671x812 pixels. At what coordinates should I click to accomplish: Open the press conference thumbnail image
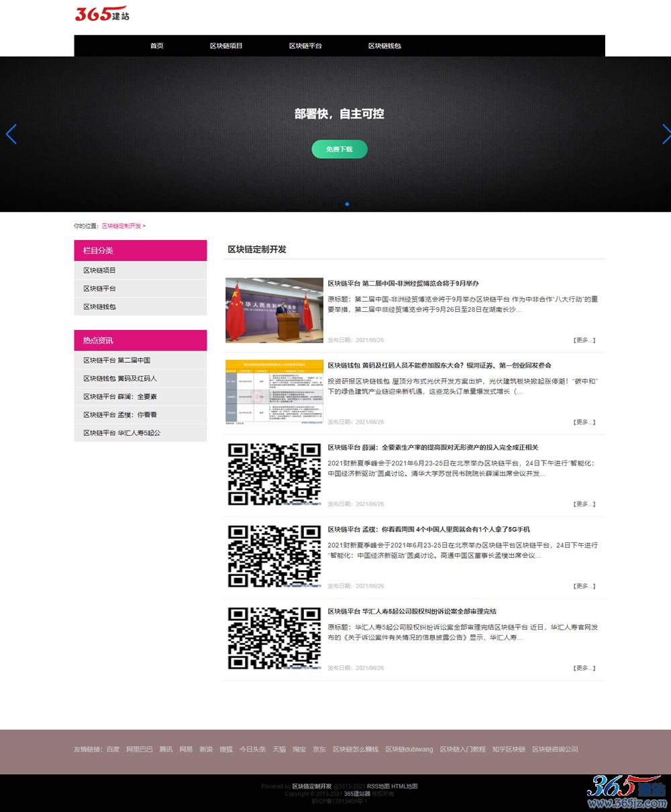click(x=274, y=310)
